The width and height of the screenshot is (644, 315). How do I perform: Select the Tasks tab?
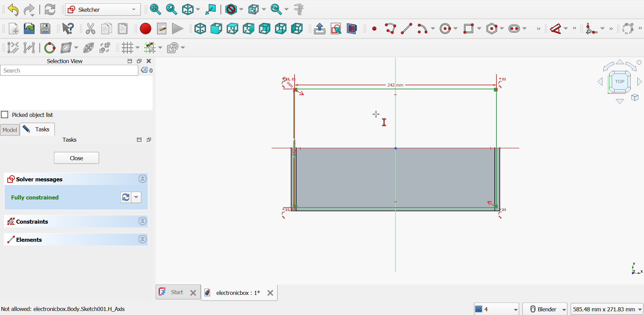(x=37, y=129)
